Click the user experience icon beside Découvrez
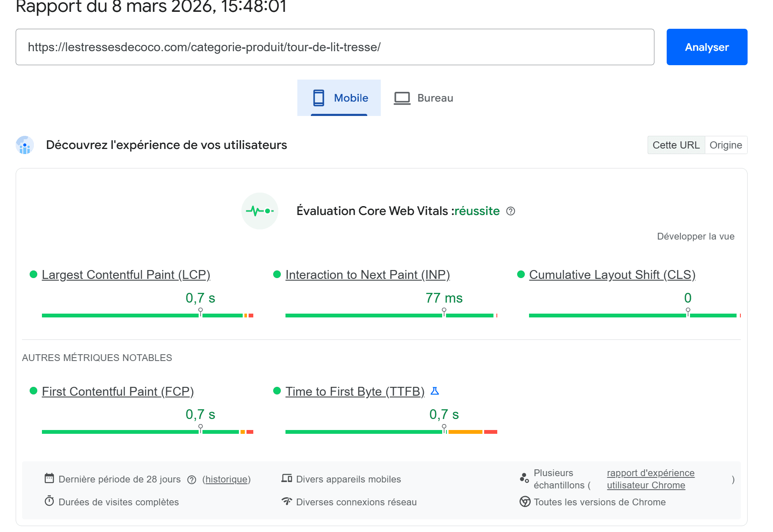 24,145
